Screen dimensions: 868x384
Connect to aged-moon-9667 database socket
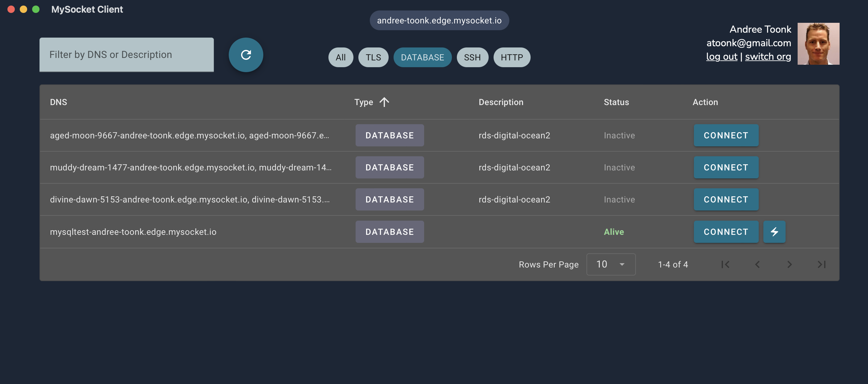click(x=725, y=135)
